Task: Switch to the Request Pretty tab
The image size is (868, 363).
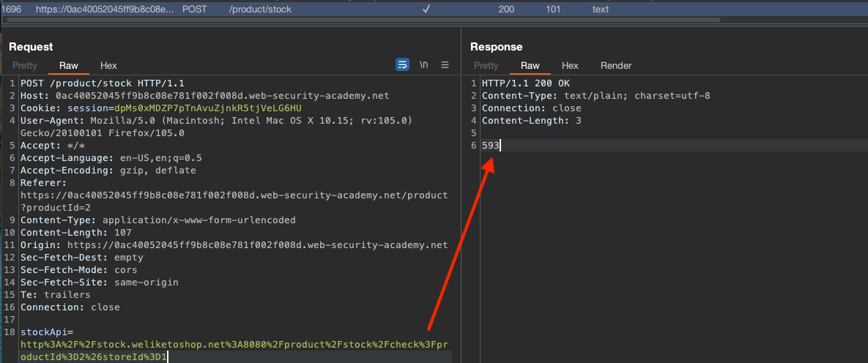Action: pos(25,66)
